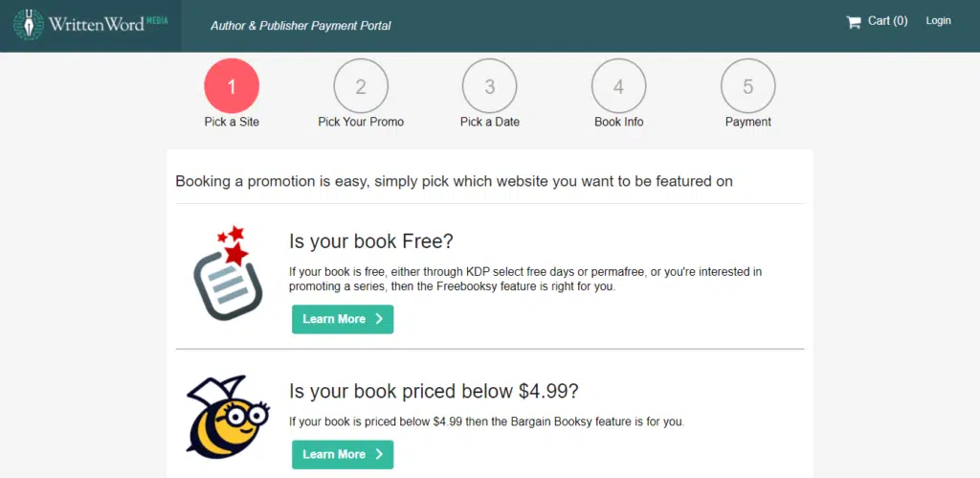Open Cart (0) link
The height and width of the screenshot is (478, 980).
coord(887,21)
